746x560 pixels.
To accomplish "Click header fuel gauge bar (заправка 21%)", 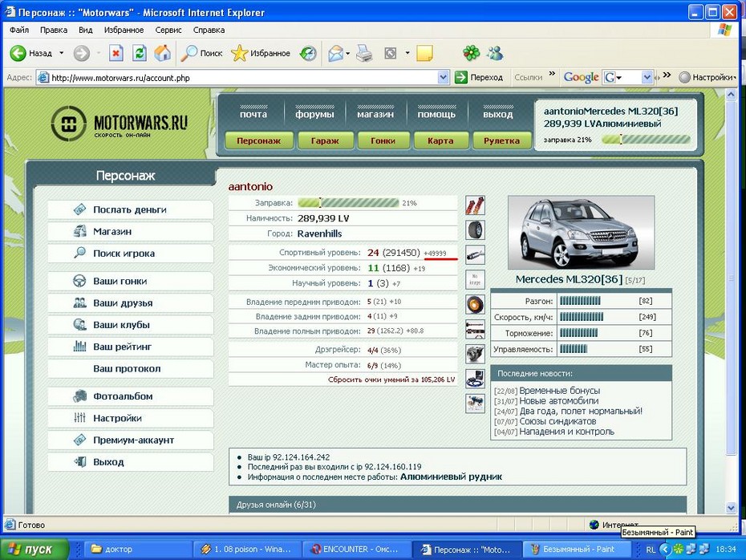I will click(646, 140).
